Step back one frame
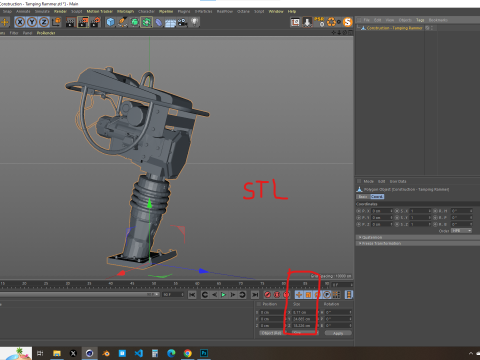This screenshot has width=480, height=360. [214, 295]
